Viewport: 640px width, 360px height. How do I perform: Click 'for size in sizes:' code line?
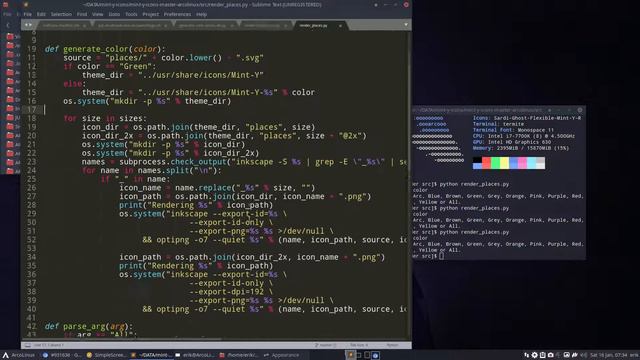[x=105, y=118]
